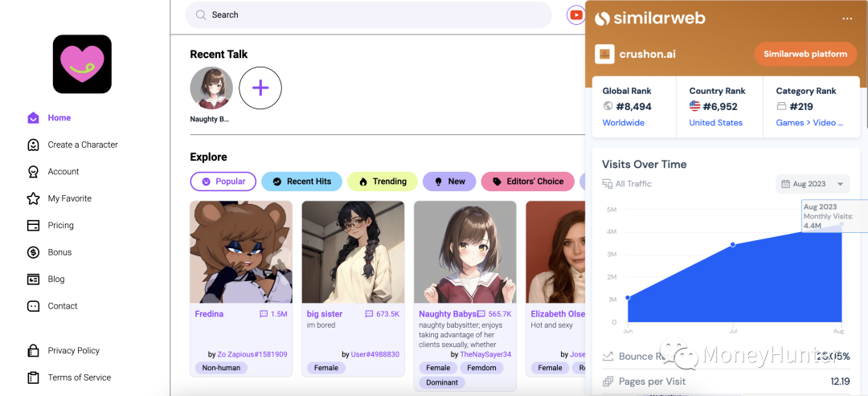Open Create a Character page
Screen dimensions: 868x396
click(83, 145)
